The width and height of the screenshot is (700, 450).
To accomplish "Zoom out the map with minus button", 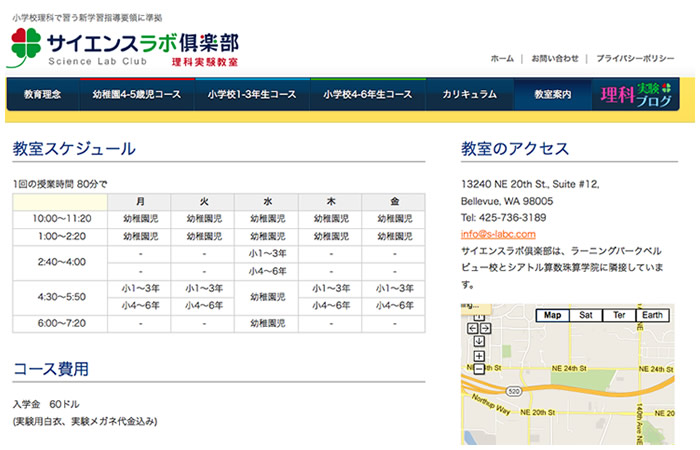I will point(479,368).
